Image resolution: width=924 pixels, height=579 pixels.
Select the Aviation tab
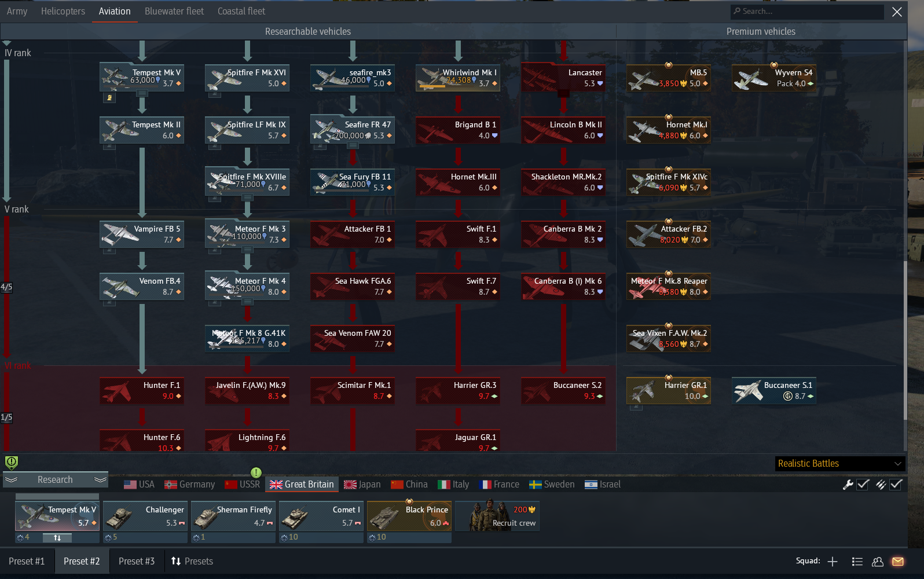pos(115,11)
